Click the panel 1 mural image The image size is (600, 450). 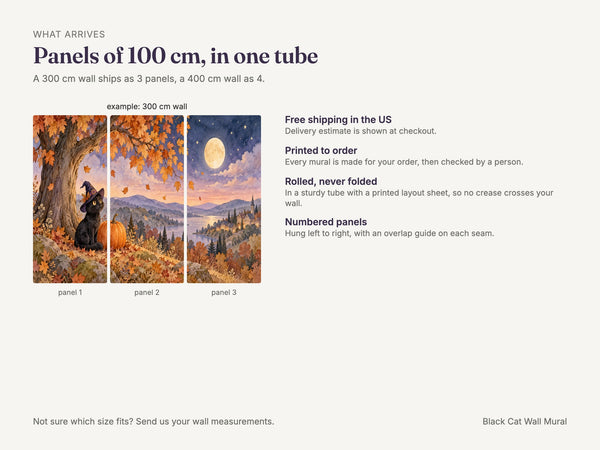70,199
